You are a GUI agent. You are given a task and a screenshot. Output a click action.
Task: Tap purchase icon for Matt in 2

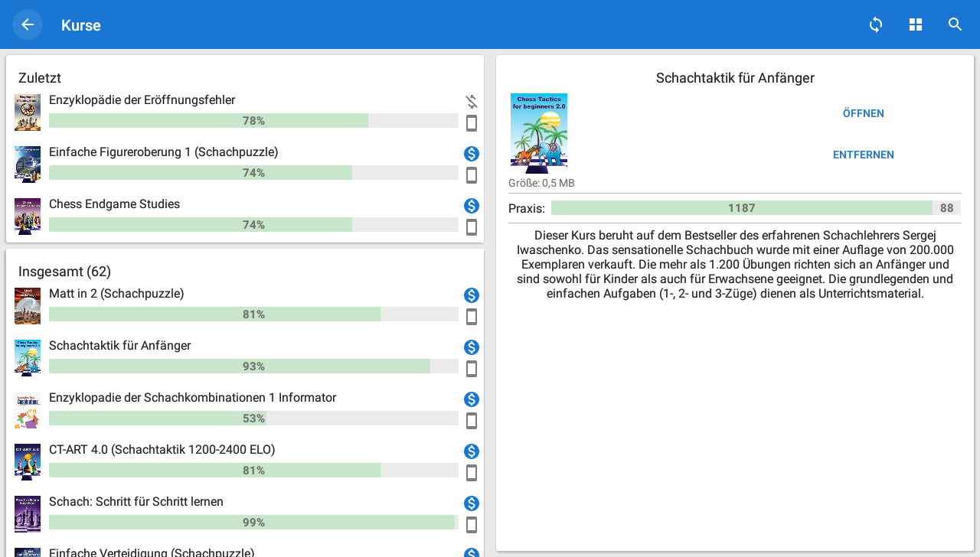(472, 295)
